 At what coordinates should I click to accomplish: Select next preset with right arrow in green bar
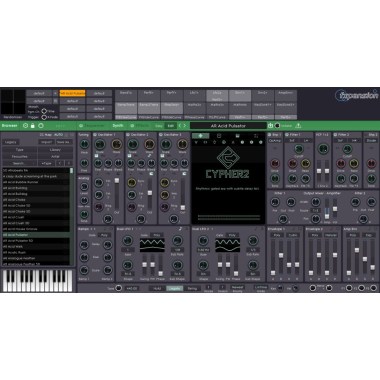(x=185, y=126)
